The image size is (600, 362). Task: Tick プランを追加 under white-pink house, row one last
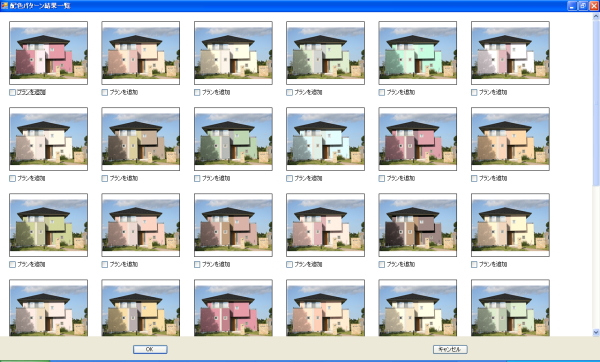pyautogui.click(x=474, y=93)
